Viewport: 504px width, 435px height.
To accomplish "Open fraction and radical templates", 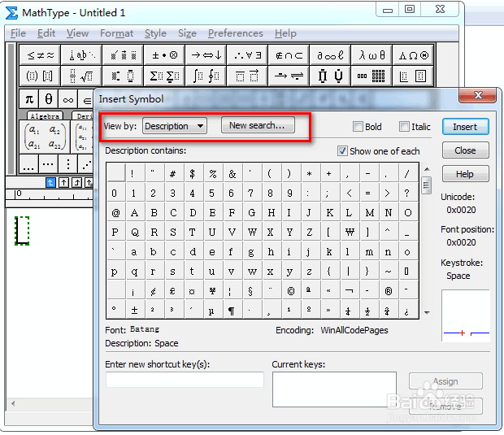I will [x=81, y=76].
